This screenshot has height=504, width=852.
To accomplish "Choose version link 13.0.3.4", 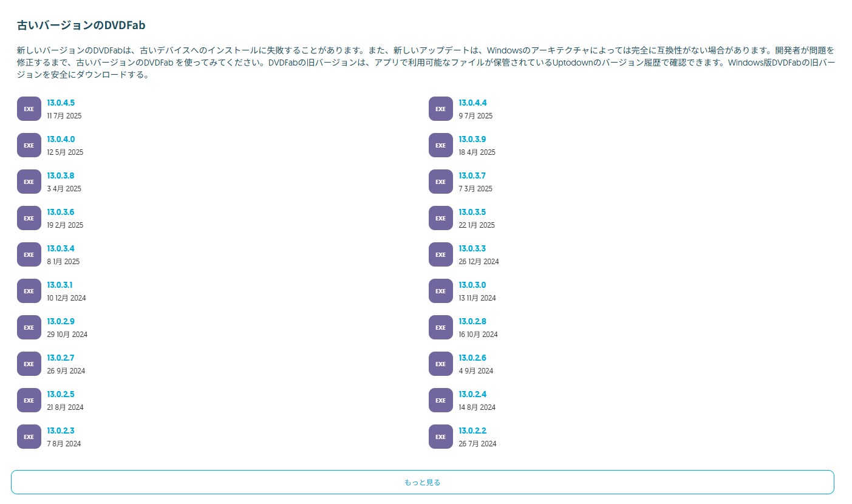I will 61,249.
